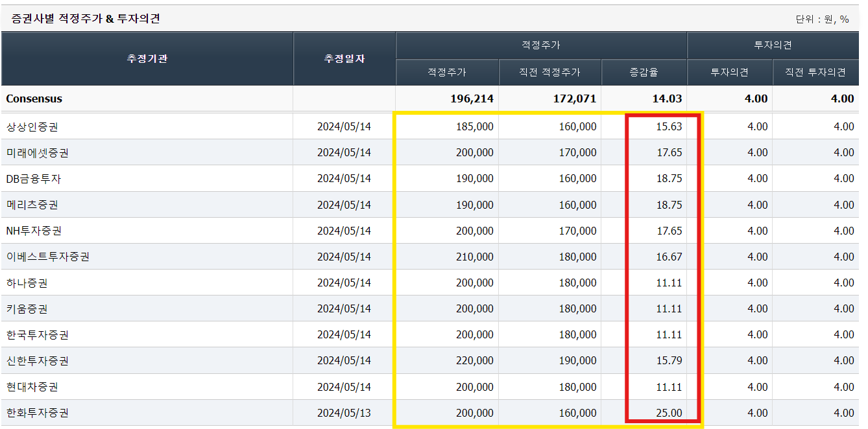Select the Consensus row label

34,99
